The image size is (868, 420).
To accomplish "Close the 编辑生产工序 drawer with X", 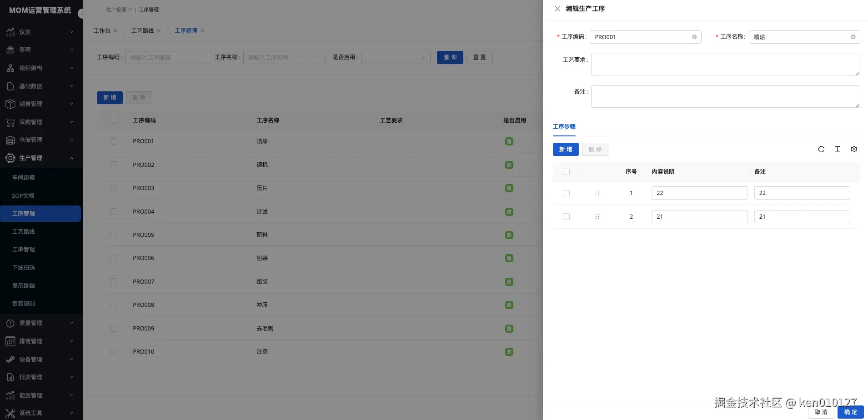I will pyautogui.click(x=557, y=9).
